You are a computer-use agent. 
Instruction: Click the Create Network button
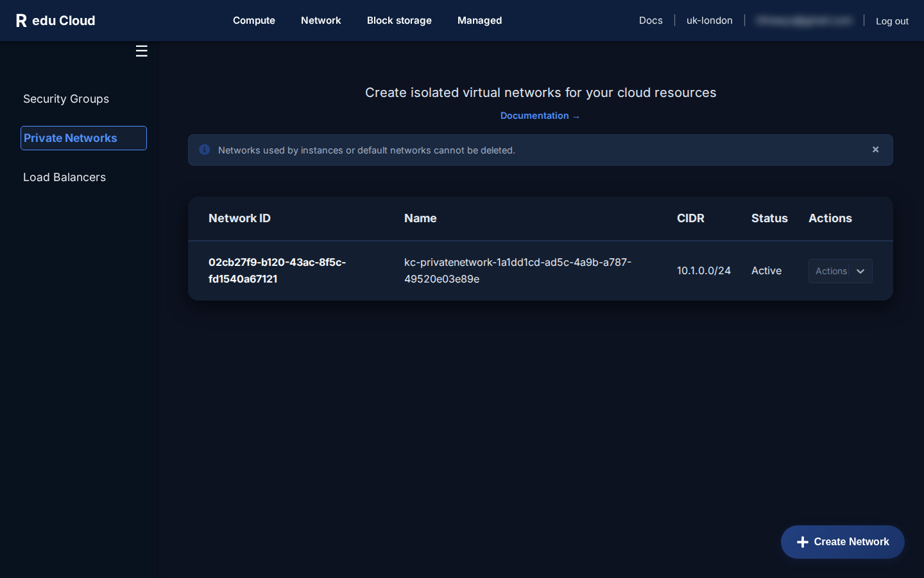click(843, 542)
